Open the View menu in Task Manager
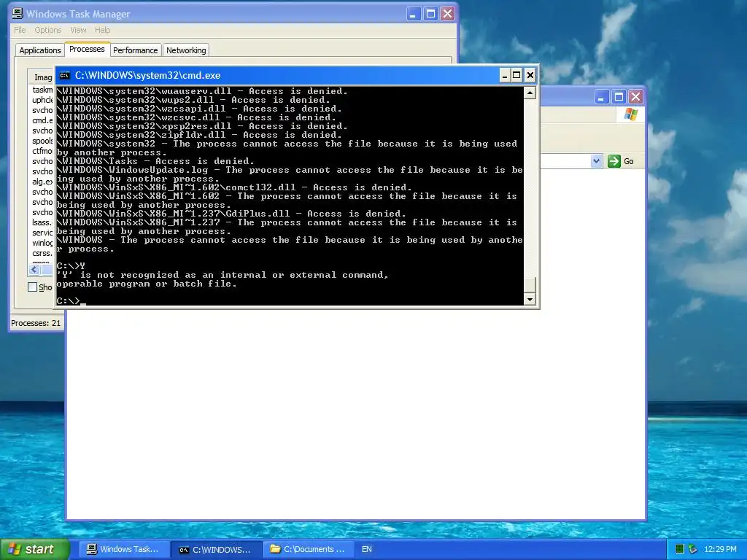 78,30
